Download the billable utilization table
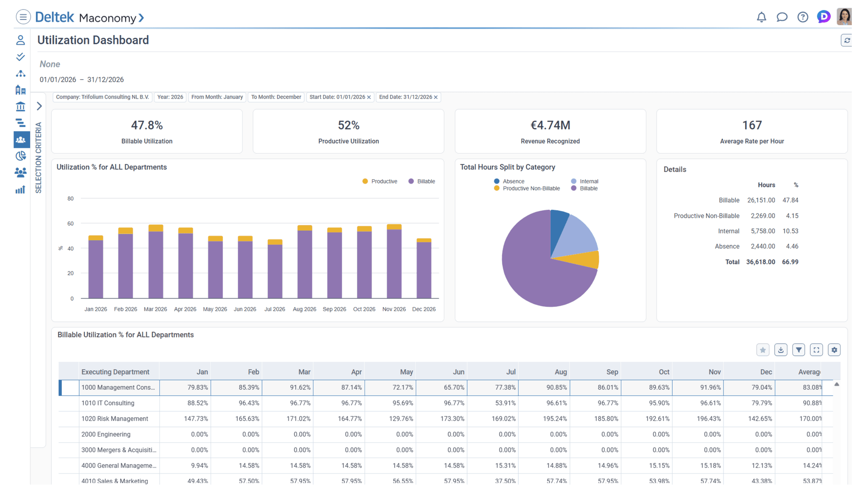The image size is (868, 488). 781,350
